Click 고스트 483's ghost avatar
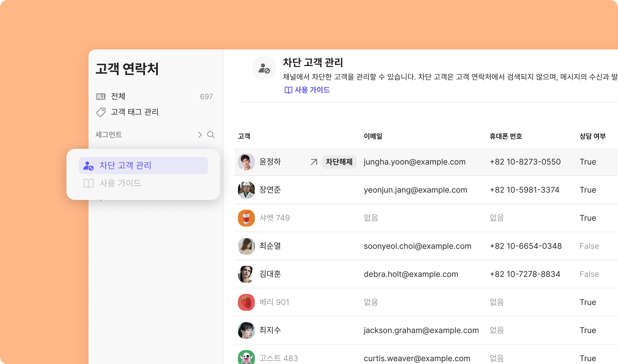 (x=246, y=357)
